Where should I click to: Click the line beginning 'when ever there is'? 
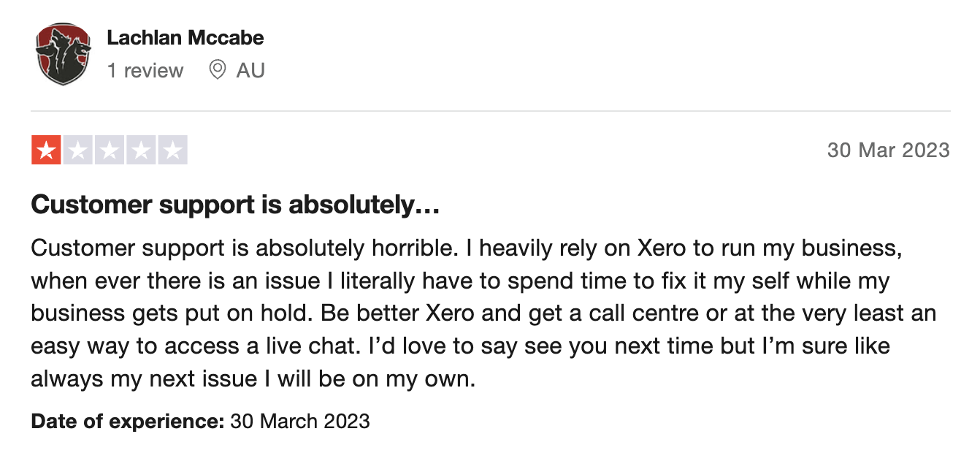[x=460, y=281]
